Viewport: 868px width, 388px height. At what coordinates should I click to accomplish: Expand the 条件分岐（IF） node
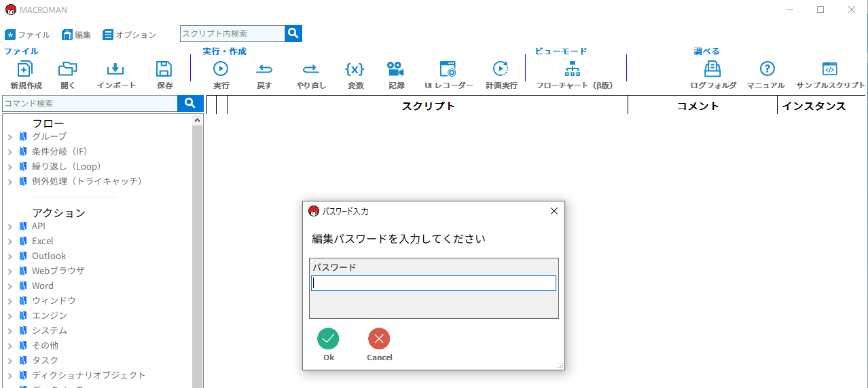point(10,152)
